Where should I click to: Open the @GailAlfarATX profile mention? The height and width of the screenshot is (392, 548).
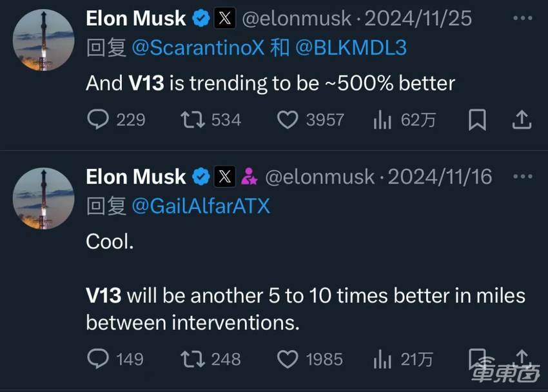click(201, 206)
